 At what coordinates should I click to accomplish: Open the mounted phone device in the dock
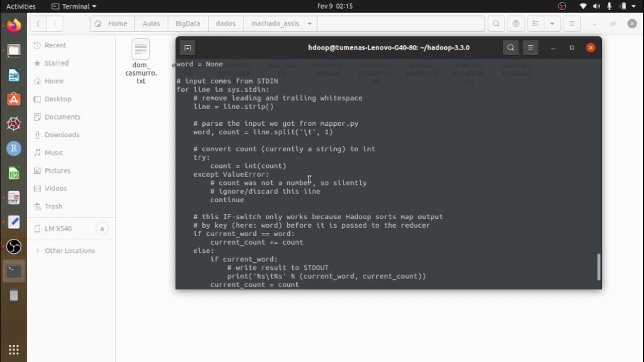[x=14, y=296]
